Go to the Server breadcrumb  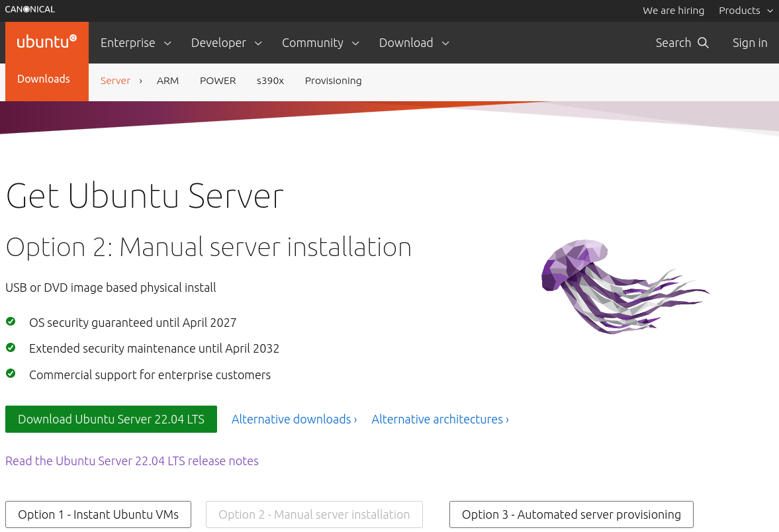tap(115, 81)
